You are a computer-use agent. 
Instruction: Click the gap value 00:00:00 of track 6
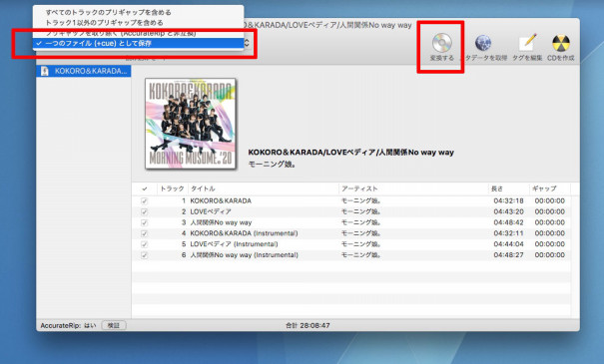tap(550, 254)
